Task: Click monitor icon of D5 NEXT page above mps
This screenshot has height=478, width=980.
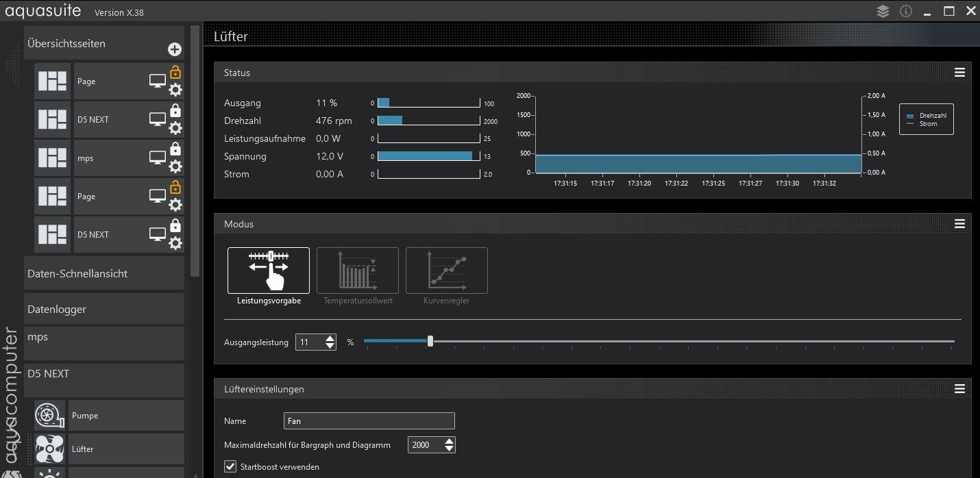Action: pos(158,120)
